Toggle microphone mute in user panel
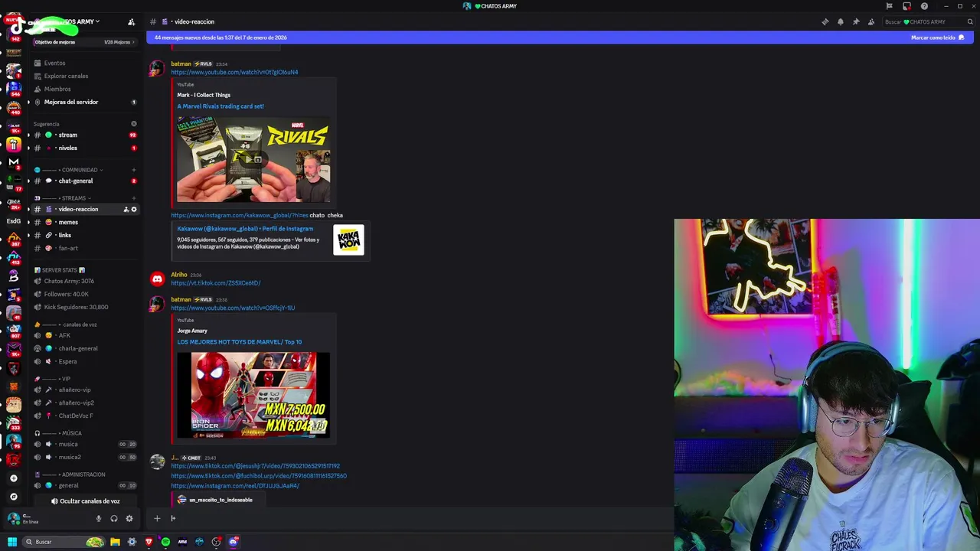The image size is (980, 551). pyautogui.click(x=98, y=518)
